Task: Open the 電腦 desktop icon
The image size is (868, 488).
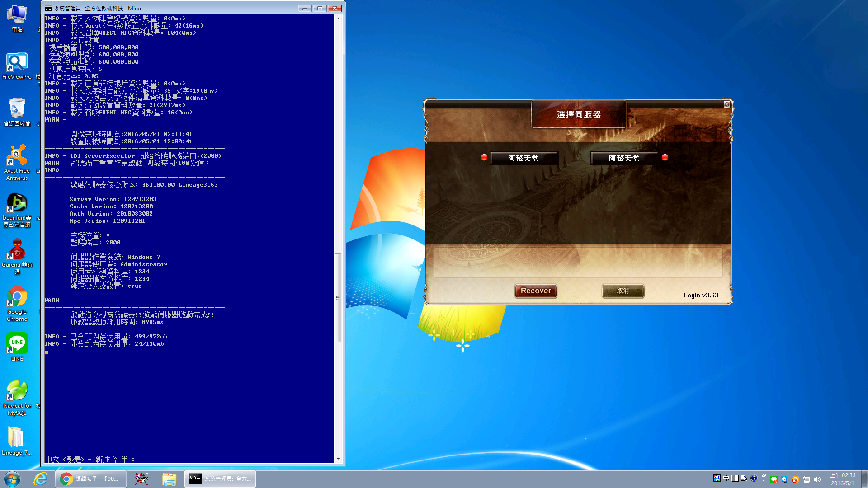Action: pyautogui.click(x=17, y=19)
